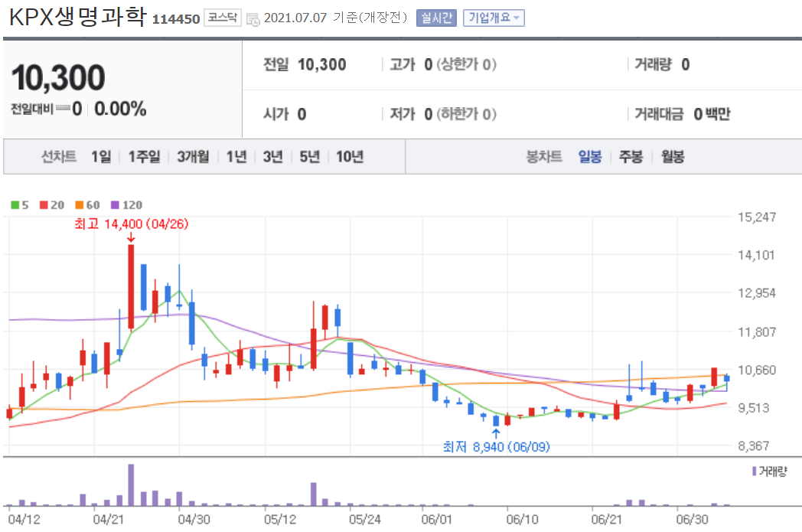Image resolution: width=802 pixels, height=532 pixels.
Task: Click the 06/21 date axis label
Action: point(607,520)
